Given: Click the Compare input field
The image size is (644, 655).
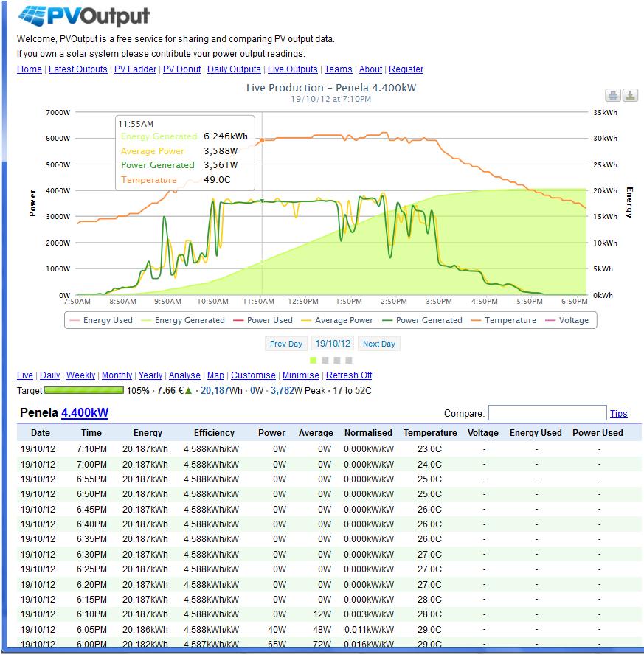Looking at the screenshot, I should (547, 413).
